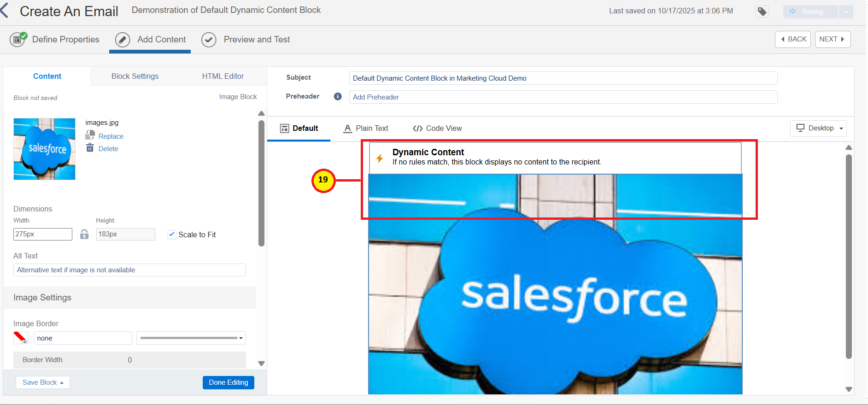
Task: Expand the Save Block menu
Action: [43, 382]
